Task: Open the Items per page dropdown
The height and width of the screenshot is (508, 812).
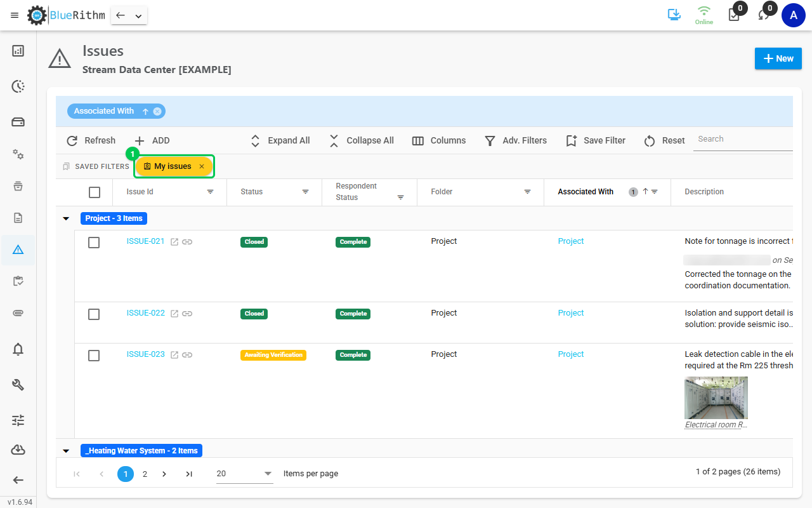Action: pos(245,474)
